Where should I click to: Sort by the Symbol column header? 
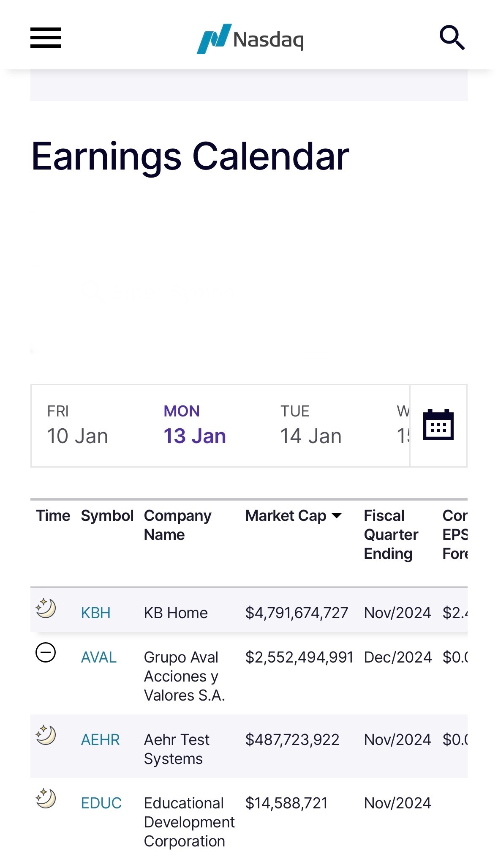coord(107,516)
